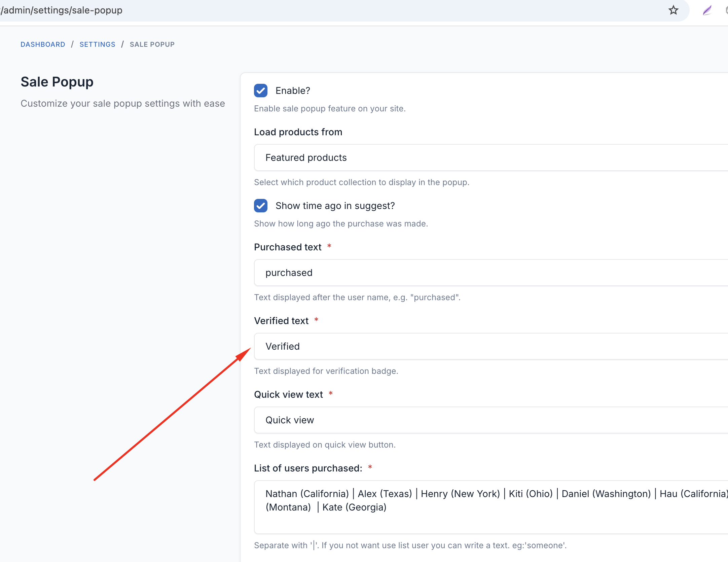Click 'Text displayed for verification badge.' hint
The image size is (728, 562).
click(326, 371)
